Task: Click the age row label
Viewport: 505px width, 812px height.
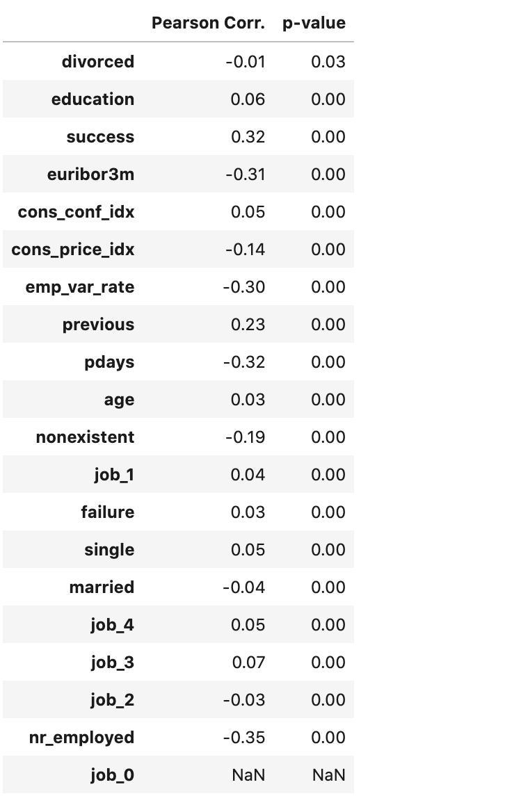Action: [x=118, y=400]
